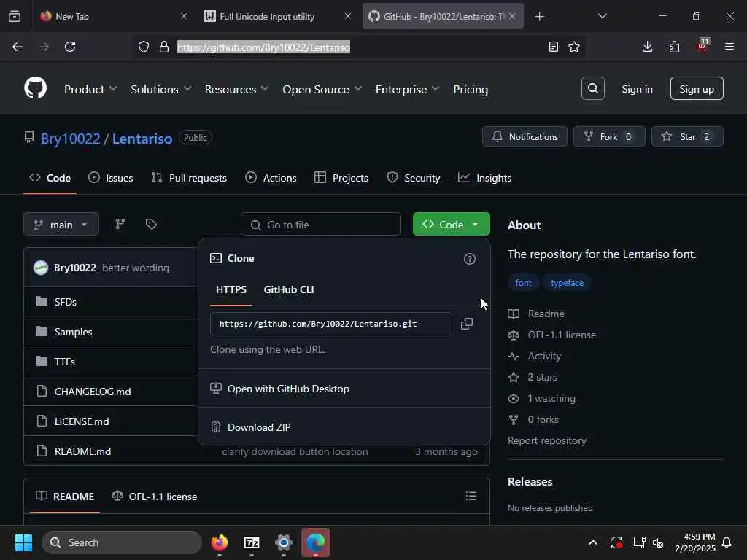Image resolution: width=747 pixels, height=560 pixels.
Task: Expand the Open Source menu
Action: pyautogui.click(x=322, y=89)
